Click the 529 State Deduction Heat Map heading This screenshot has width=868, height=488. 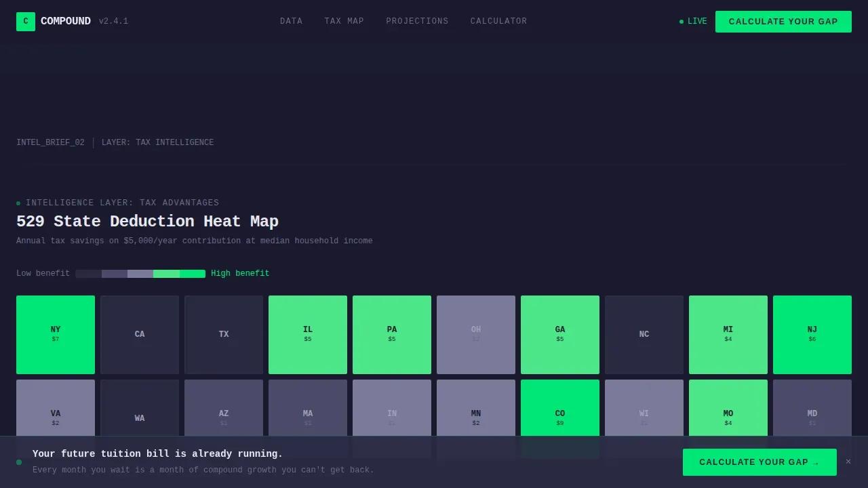point(147,222)
